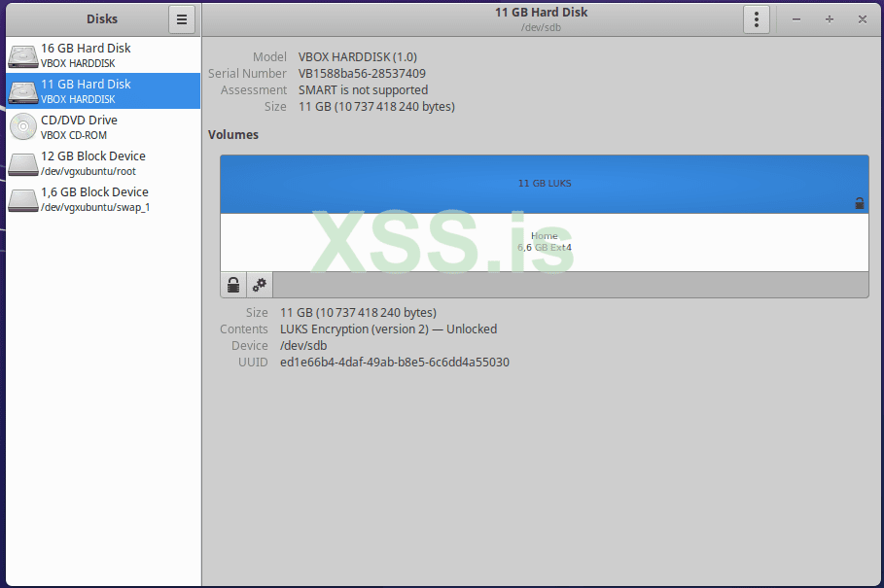
Task: Select /dev/vgxubuntu/root block device entry
Action: [x=103, y=162]
